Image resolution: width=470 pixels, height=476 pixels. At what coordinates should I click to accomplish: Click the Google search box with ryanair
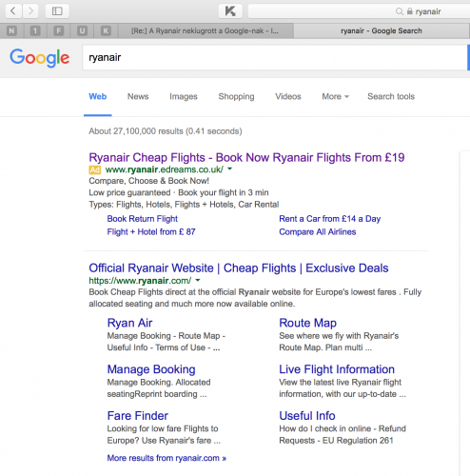click(275, 57)
